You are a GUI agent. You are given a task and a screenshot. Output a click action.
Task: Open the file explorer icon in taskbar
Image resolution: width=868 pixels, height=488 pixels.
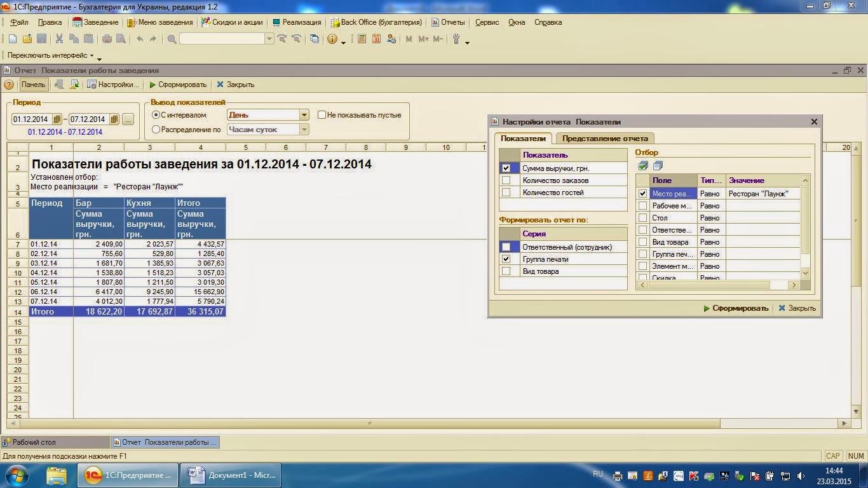(57, 475)
